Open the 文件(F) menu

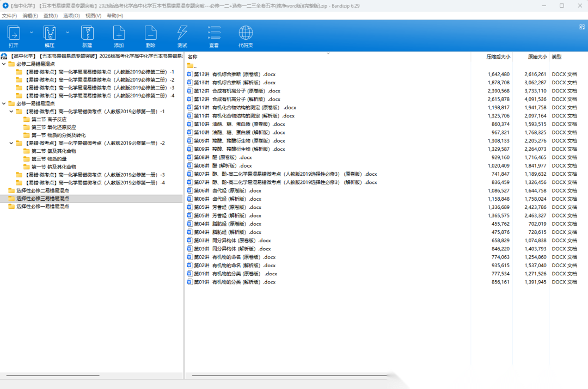9,16
